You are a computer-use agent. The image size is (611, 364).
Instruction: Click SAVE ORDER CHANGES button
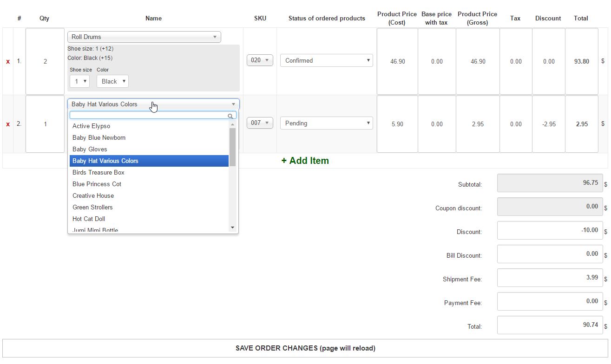pos(305,348)
